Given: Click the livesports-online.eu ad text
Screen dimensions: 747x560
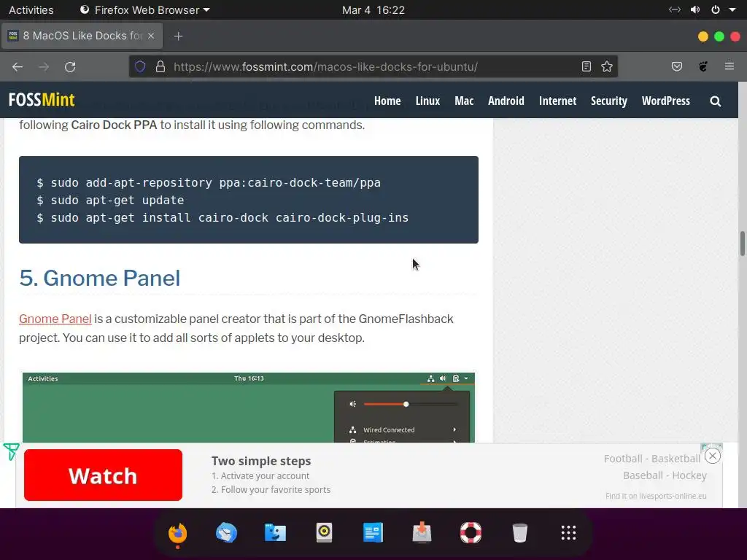Looking at the screenshot, I should click(656, 496).
